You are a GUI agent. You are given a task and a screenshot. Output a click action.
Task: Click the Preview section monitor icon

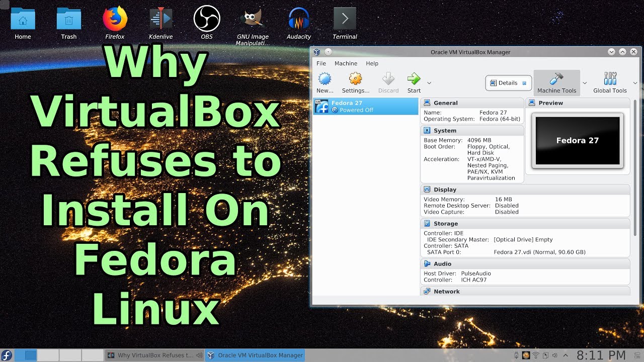pos(532,103)
